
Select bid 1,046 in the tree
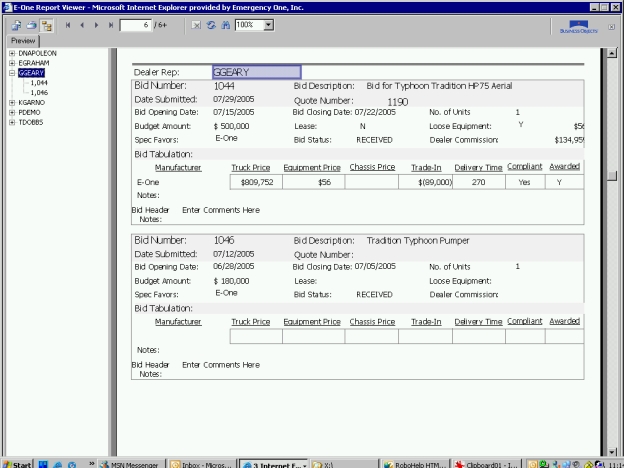(x=39, y=93)
